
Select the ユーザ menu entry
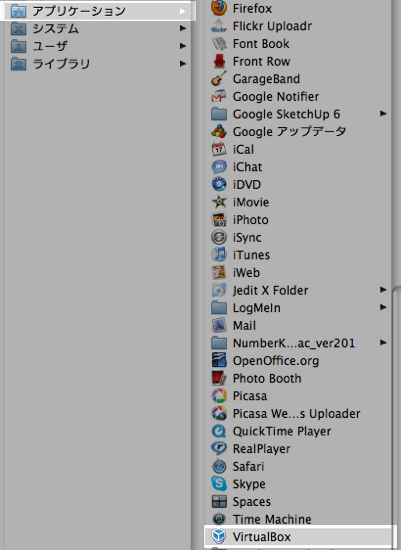point(98,46)
